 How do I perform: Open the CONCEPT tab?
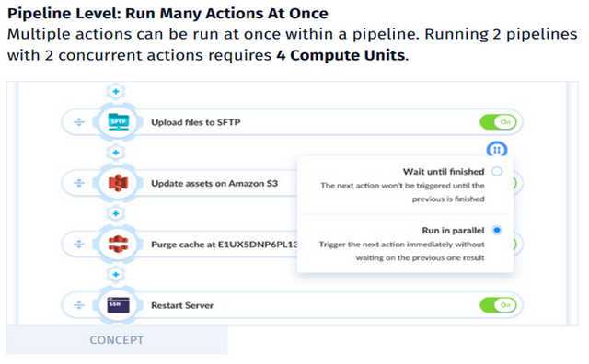117,340
